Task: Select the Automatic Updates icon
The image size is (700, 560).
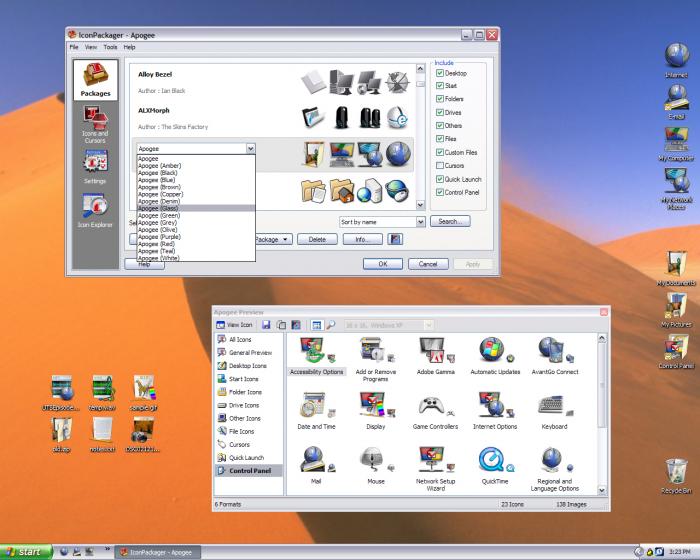Action: (495, 356)
